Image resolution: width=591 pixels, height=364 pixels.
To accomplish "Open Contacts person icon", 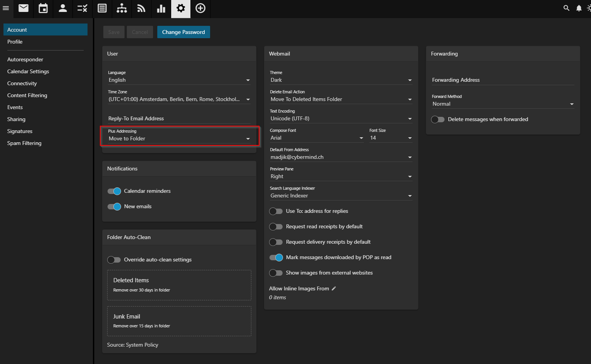I will pos(63,8).
